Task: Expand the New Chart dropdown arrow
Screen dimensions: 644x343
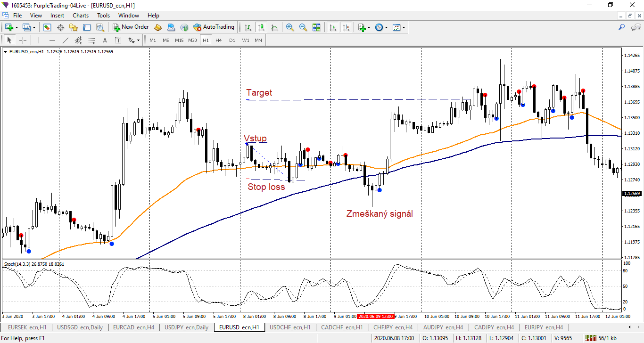Action: (x=17, y=27)
